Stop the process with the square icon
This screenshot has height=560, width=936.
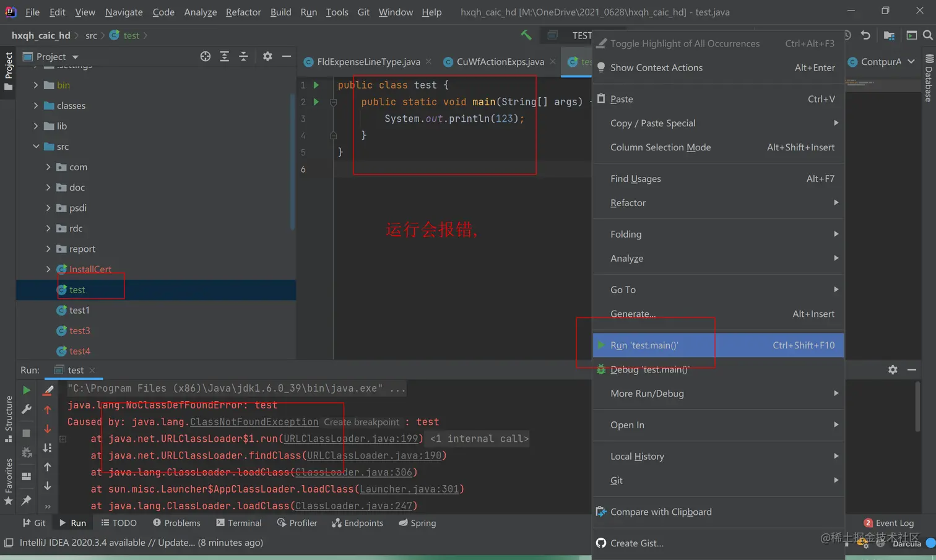coord(26,433)
